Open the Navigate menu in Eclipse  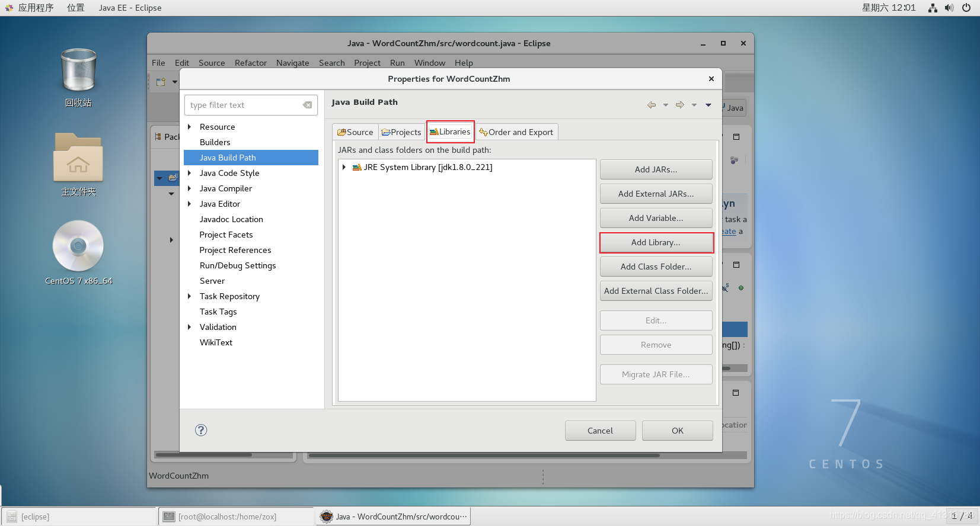(293, 63)
